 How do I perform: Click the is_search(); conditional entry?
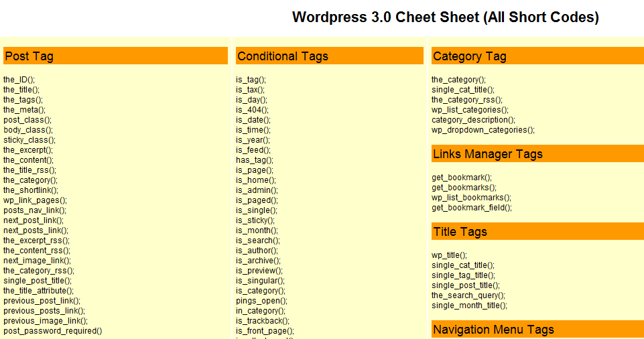click(x=258, y=241)
